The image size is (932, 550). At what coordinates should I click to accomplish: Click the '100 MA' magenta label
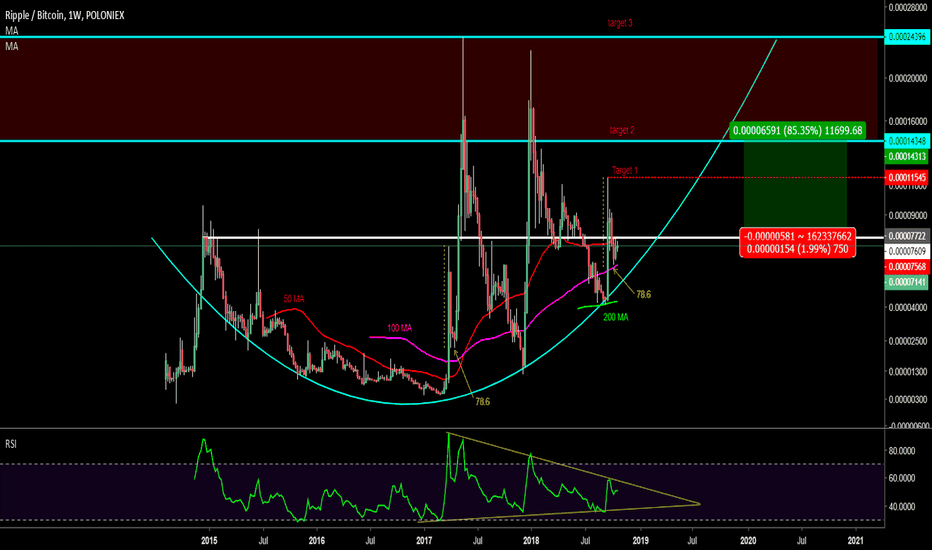click(x=399, y=328)
